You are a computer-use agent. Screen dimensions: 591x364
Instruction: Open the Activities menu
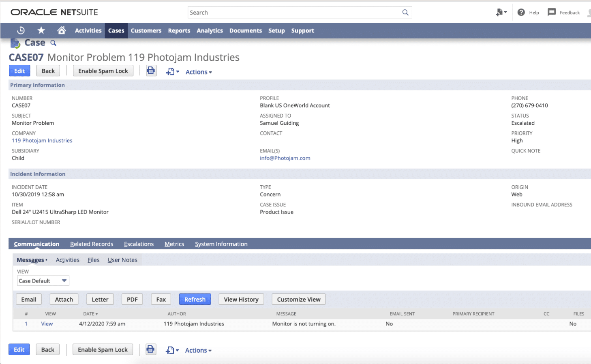point(88,30)
